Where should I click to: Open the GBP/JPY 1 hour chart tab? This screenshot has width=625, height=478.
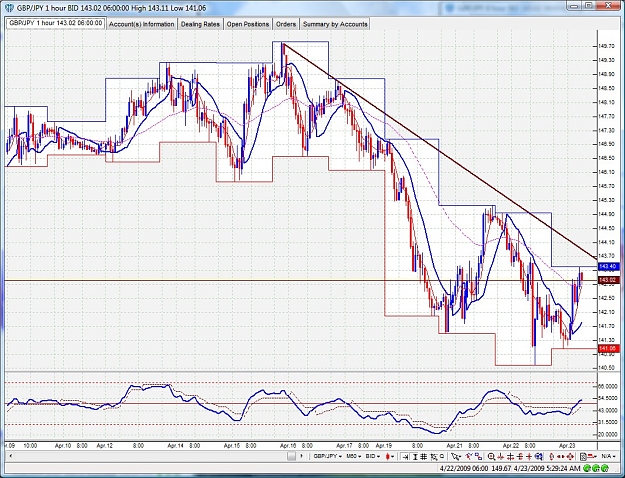(55, 24)
